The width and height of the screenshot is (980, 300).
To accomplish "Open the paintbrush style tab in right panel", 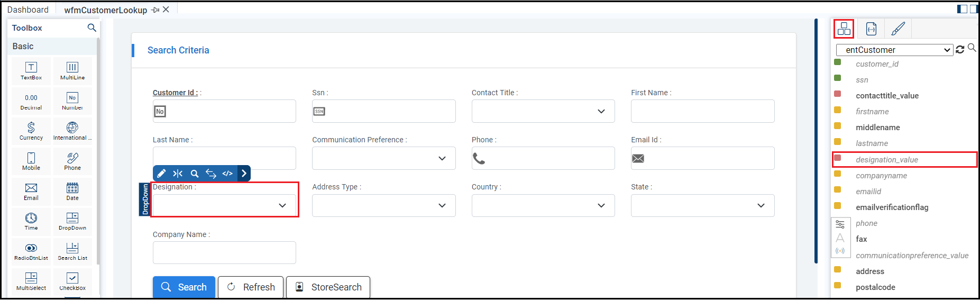I will tap(898, 29).
